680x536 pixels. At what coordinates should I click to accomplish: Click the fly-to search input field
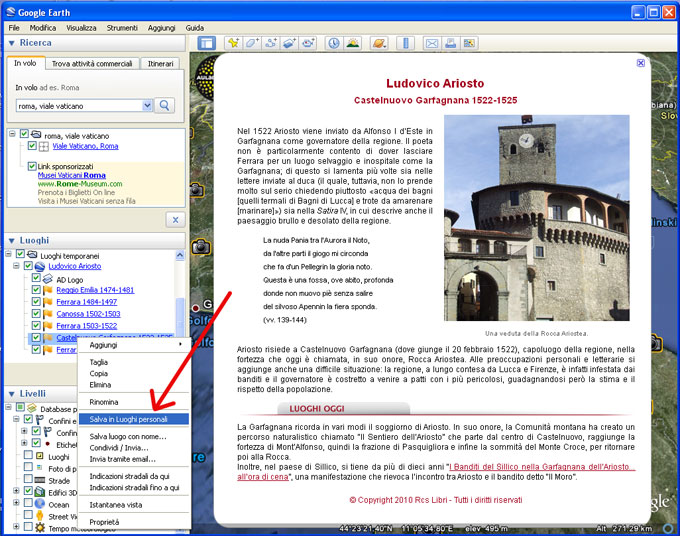[80, 106]
